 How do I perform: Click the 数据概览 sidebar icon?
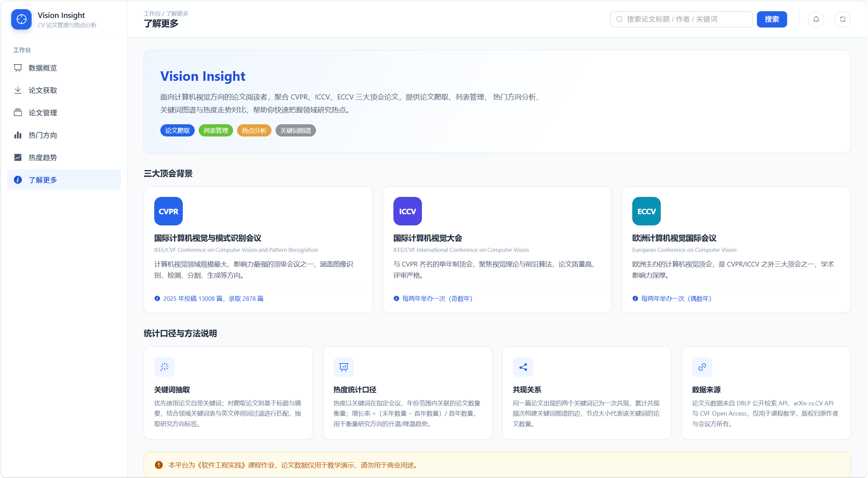[x=18, y=68]
